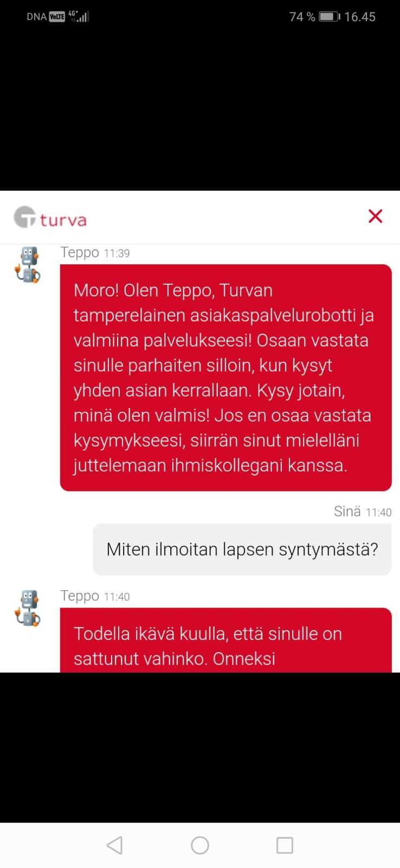Tap the Teppo sender name above the first message
Image resolution: width=400 pixels, height=868 pixels.
click(x=80, y=252)
